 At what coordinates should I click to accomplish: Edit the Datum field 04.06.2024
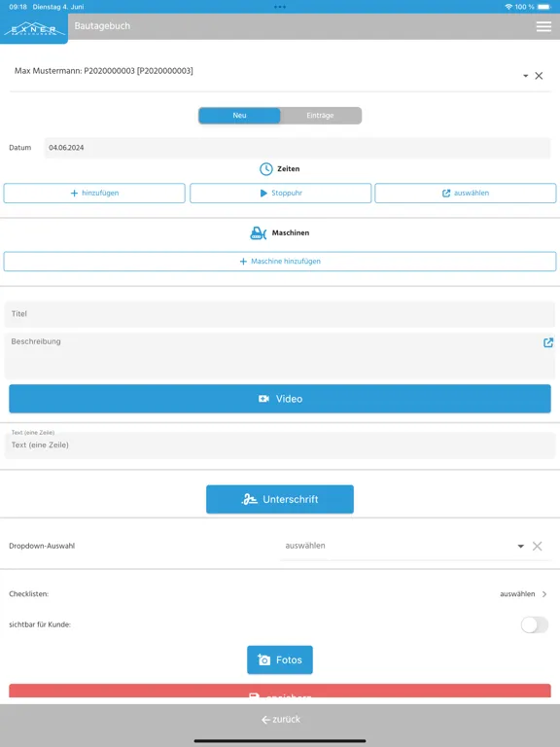coord(297,148)
